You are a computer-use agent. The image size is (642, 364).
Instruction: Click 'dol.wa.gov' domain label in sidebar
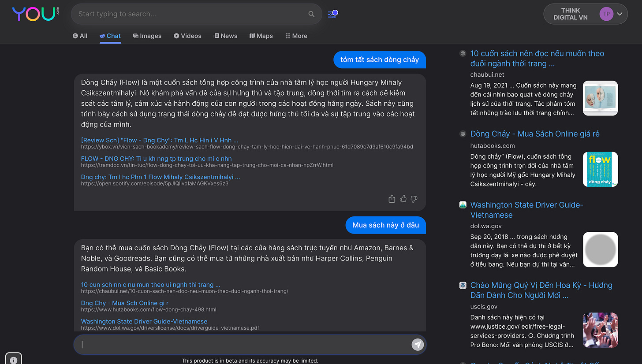(x=486, y=226)
